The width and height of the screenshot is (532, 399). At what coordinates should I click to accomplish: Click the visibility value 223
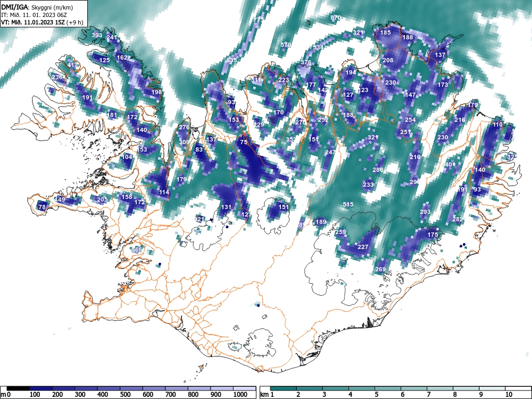(284, 80)
